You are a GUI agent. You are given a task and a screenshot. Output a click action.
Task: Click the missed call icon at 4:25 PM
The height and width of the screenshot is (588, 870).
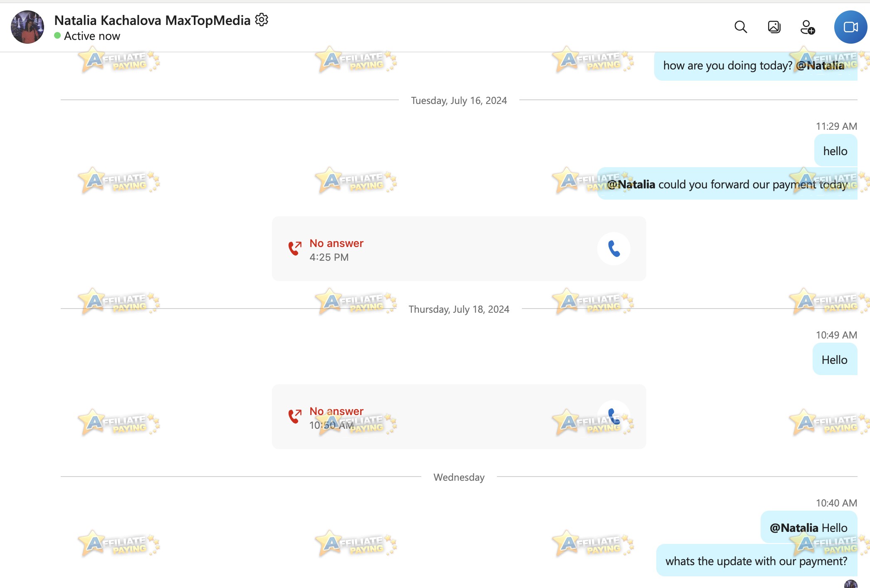pyautogui.click(x=295, y=248)
